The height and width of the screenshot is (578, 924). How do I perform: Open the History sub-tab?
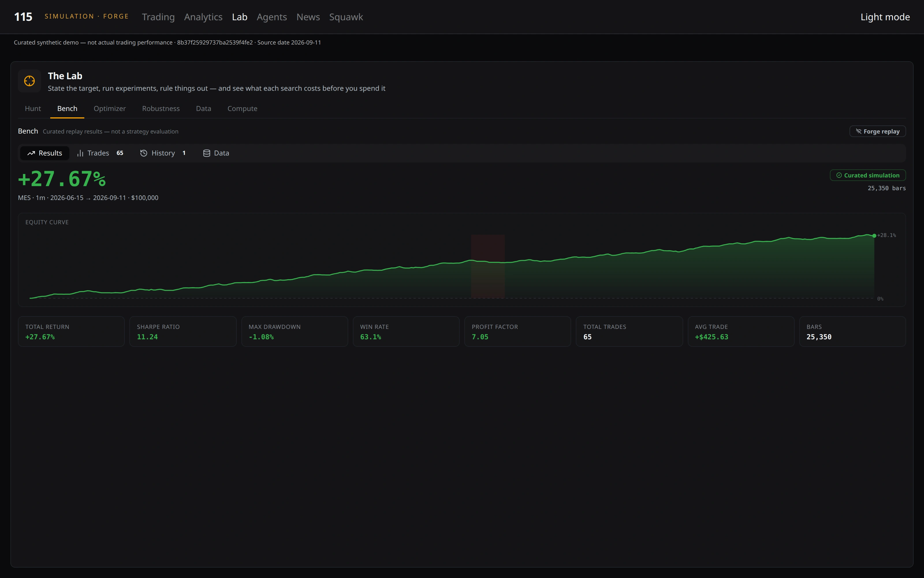pos(163,153)
